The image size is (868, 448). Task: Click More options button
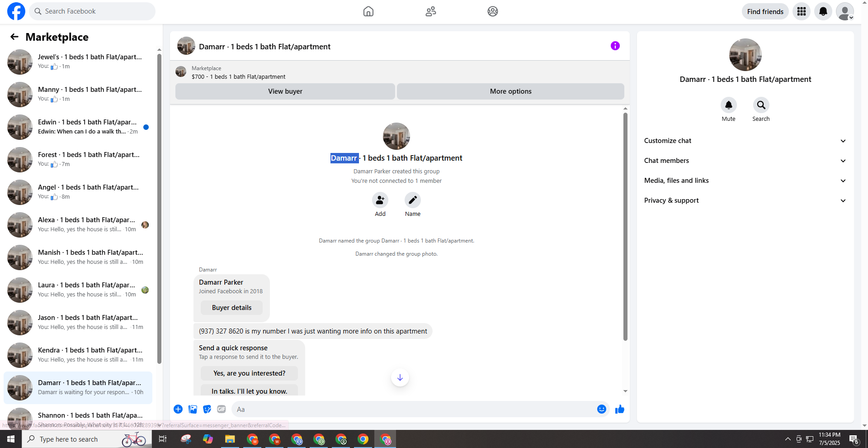[x=511, y=91]
